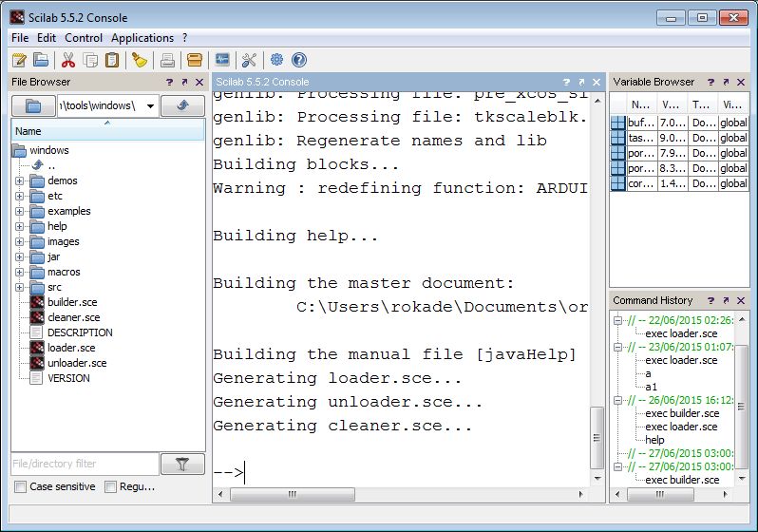
Task: Open the ? help menu
Action: (x=184, y=38)
